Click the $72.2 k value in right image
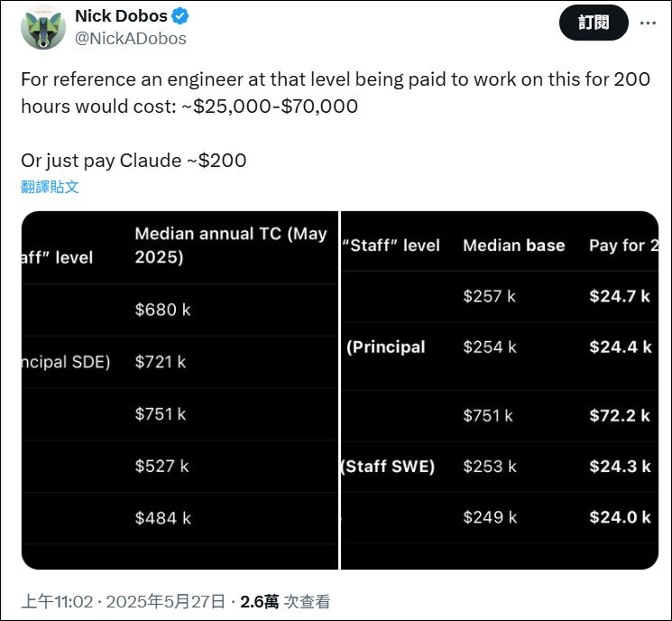672x621 pixels. [x=620, y=415]
